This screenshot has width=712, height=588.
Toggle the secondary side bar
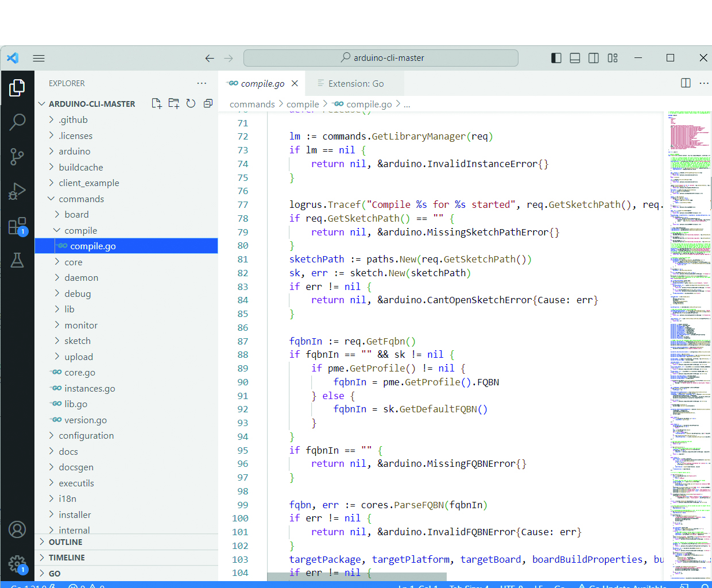point(594,58)
